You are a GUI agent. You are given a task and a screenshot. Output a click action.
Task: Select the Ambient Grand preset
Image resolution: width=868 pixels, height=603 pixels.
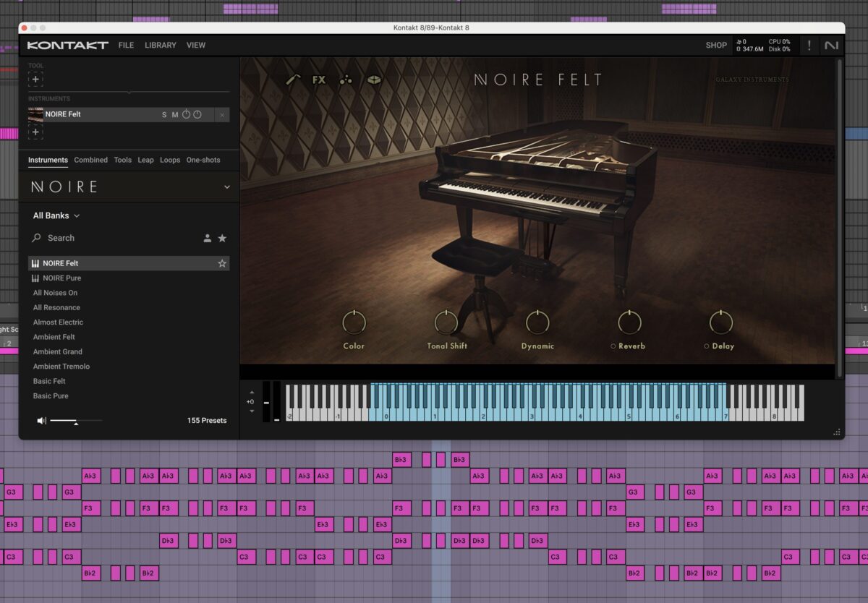pos(129,351)
